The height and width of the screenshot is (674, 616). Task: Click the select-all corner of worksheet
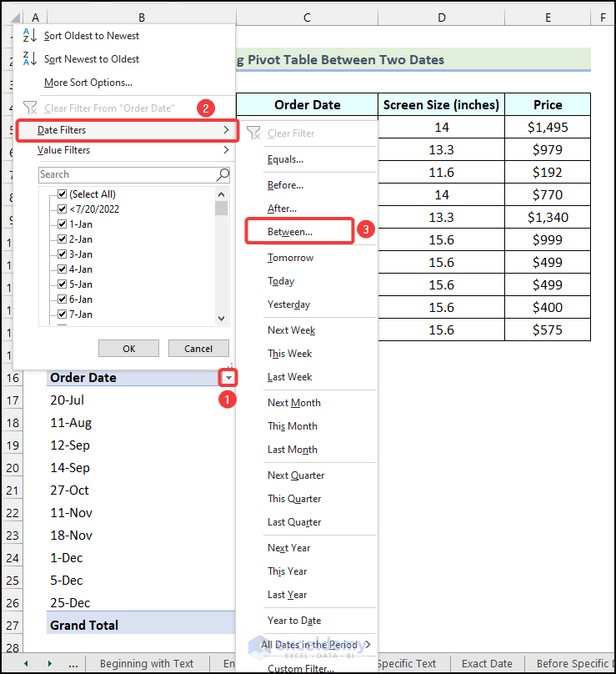pos(15,18)
